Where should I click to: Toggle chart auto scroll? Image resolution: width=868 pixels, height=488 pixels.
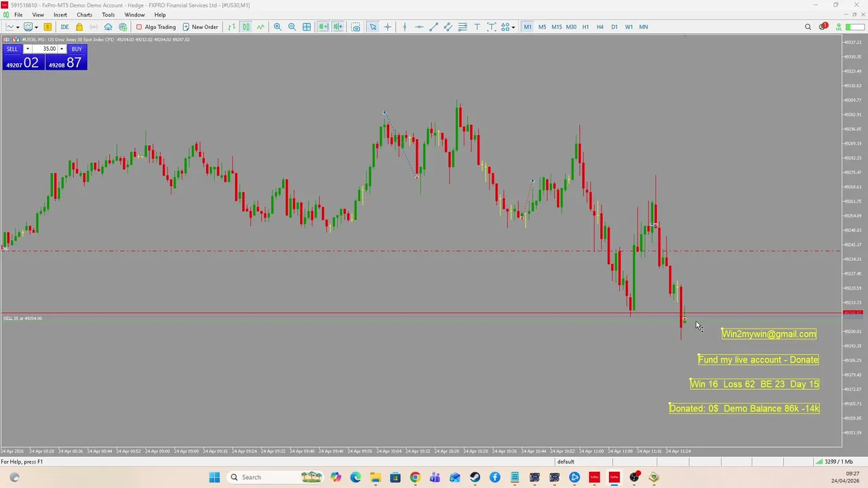pyautogui.click(x=323, y=27)
